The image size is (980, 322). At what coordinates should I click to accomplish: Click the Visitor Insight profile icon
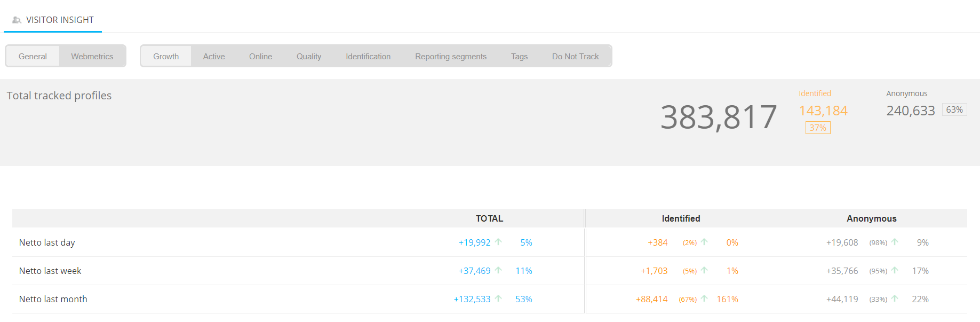pyautogui.click(x=17, y=20)
